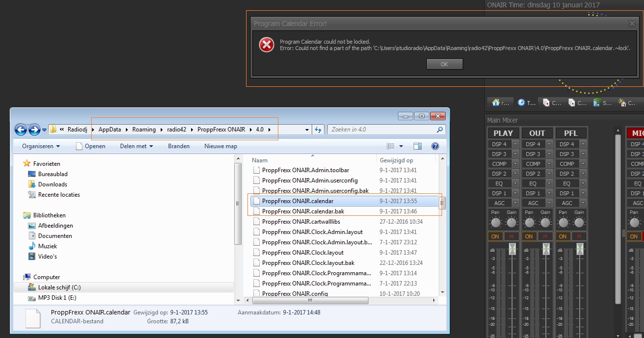Click the Explorer back arrow button
This screenshot has height=338, width=644.
21,130
